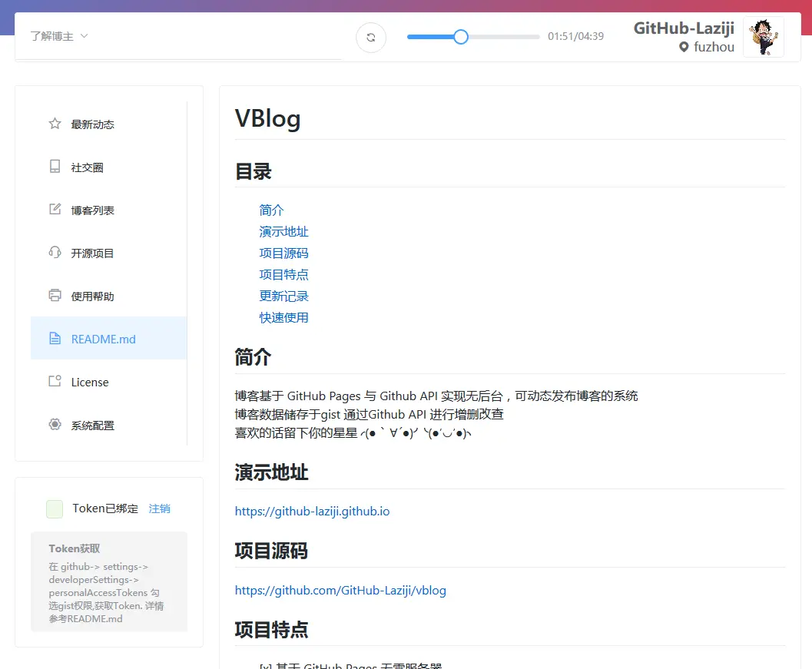The width and height of the screenshot is (812, 669).
Task: Expand the 了解博主 dropdown
Action: (x=59, y=36)
